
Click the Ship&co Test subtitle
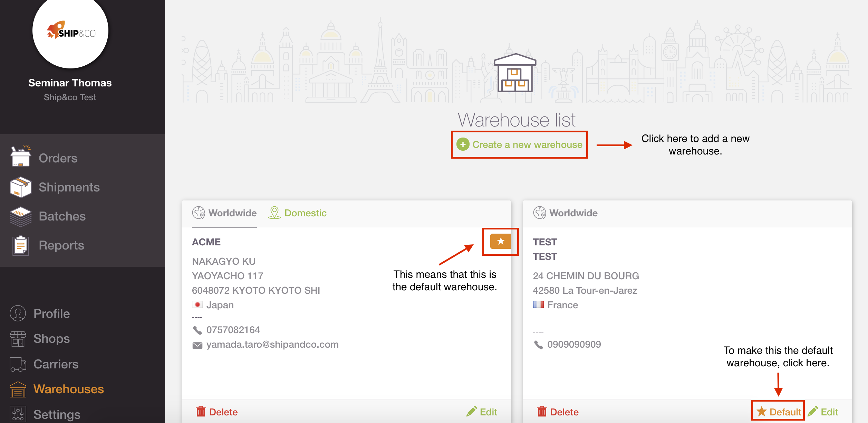pos(70,97)
